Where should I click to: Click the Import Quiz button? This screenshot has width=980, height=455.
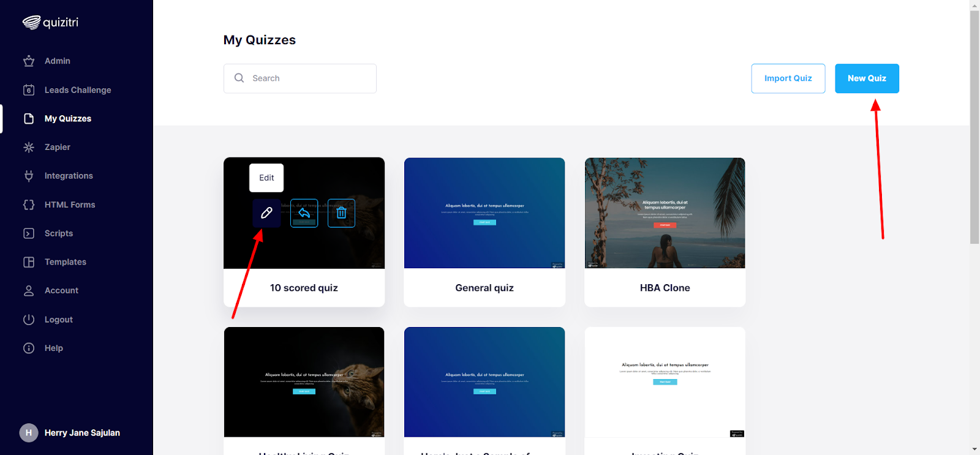coord(788,78)
